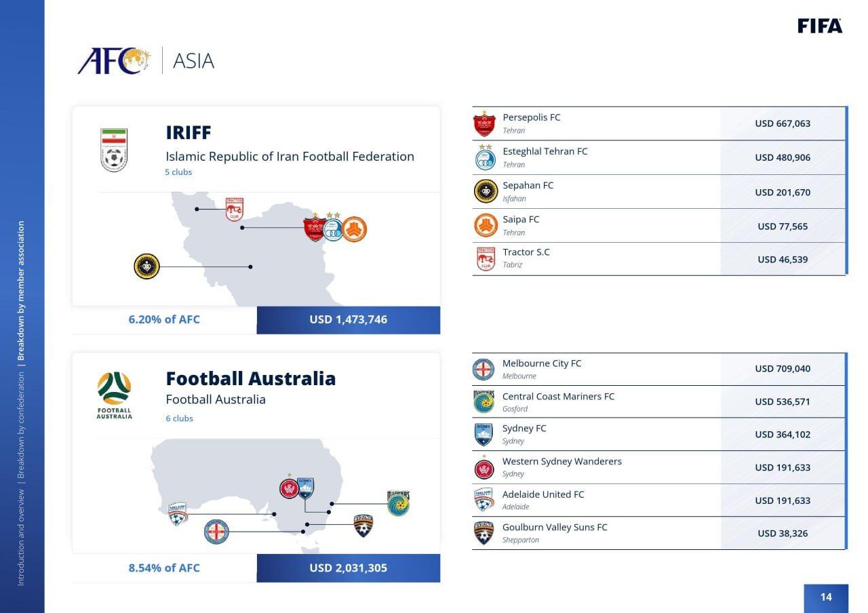Click the Iran football federation emblem

pyautogui.click(x=114, y=150)
